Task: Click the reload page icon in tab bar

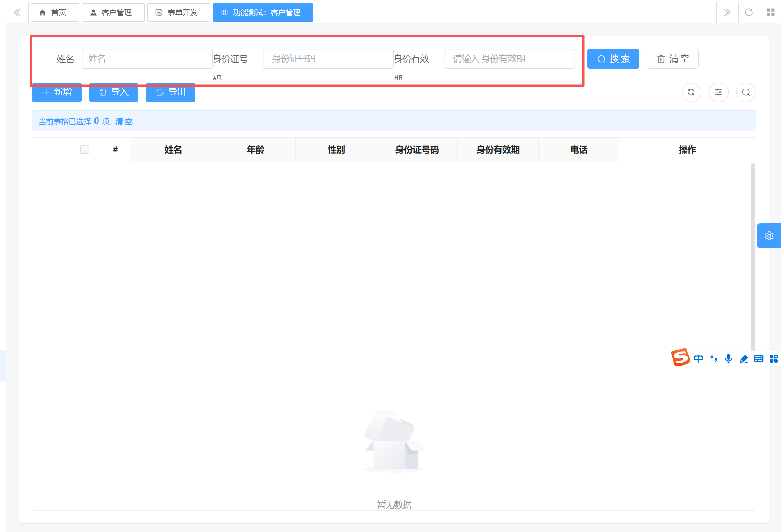Action: pyautogui.click(x=748, y=12)
